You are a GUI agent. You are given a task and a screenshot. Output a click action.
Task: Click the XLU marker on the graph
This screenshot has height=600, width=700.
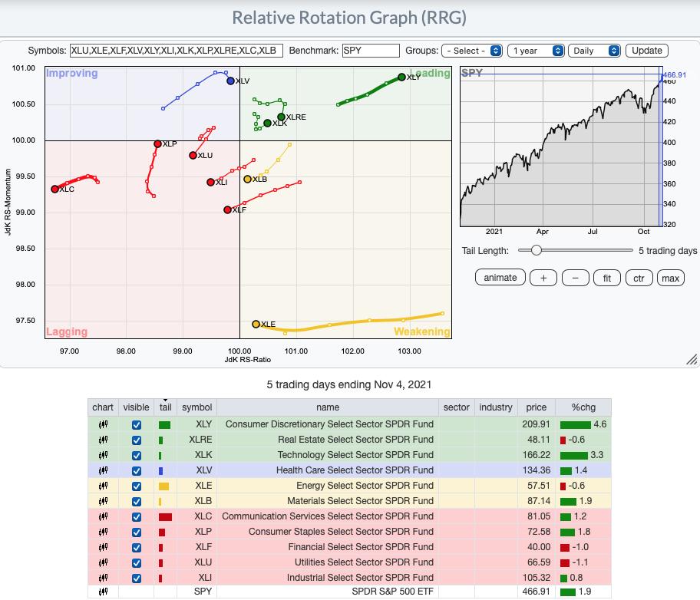pos(193,155)
